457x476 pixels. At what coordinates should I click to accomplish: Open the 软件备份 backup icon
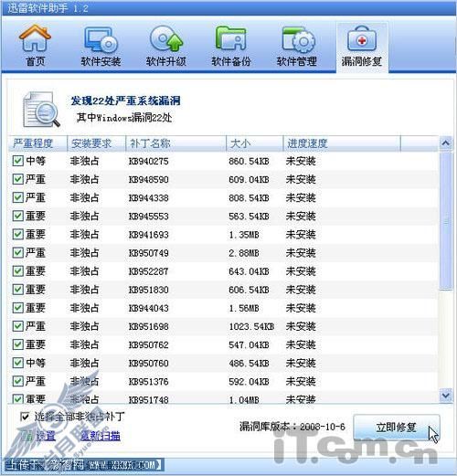click(x=231, y=38)
